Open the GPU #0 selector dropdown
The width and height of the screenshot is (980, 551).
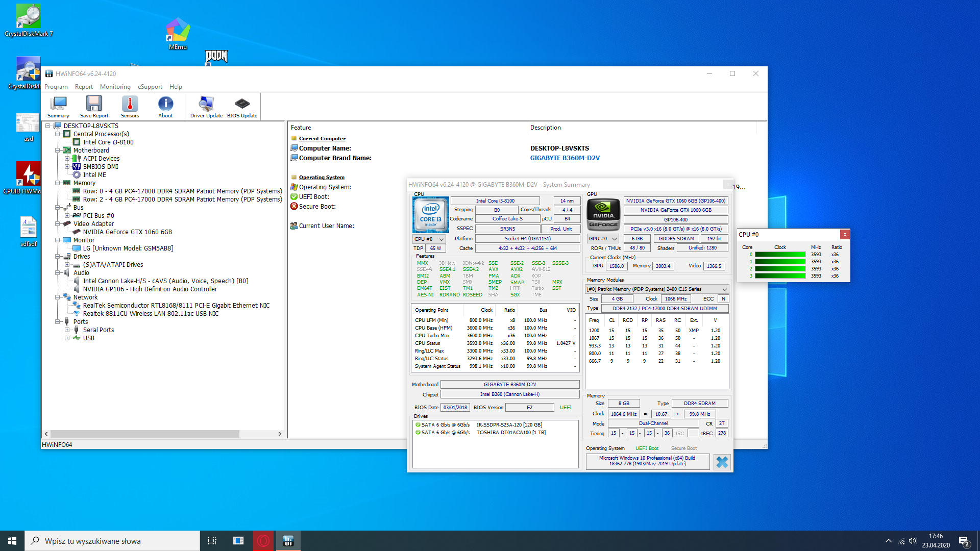pyautogui.click(x=603, y=239)
